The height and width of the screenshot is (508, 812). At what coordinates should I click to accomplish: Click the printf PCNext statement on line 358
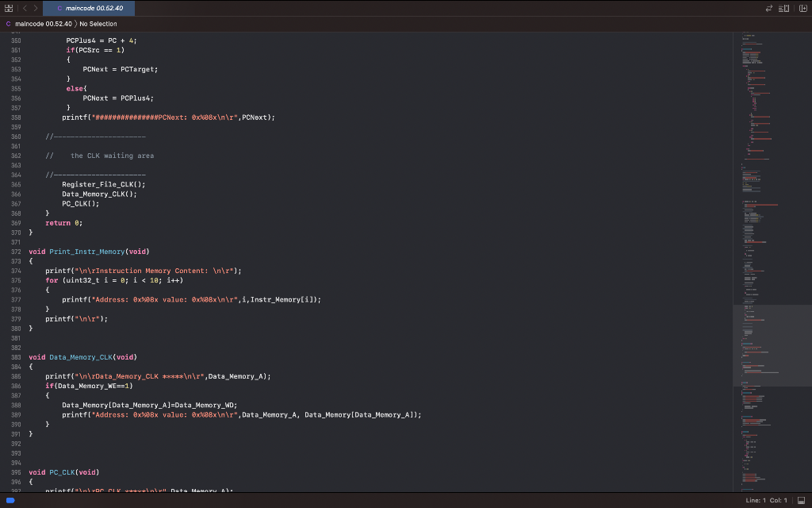[168, 117]
